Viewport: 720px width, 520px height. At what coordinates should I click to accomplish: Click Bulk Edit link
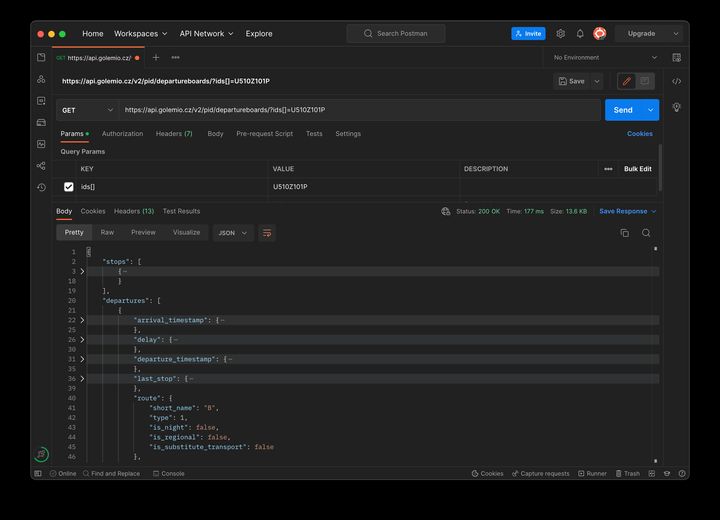[637, 169]
